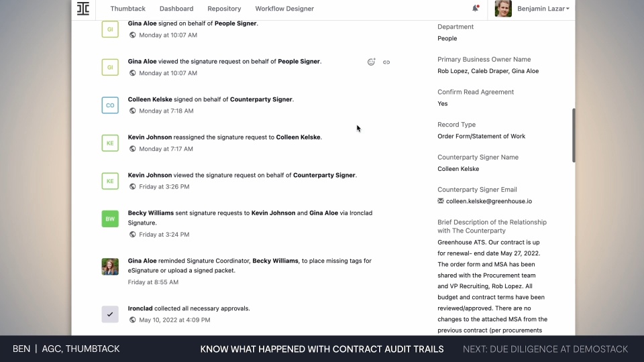The height and width of the screenshot is (362, 644).
Task: Click Colleen Kelske under Counterparty Signer Name
Action: coord(458,169)
